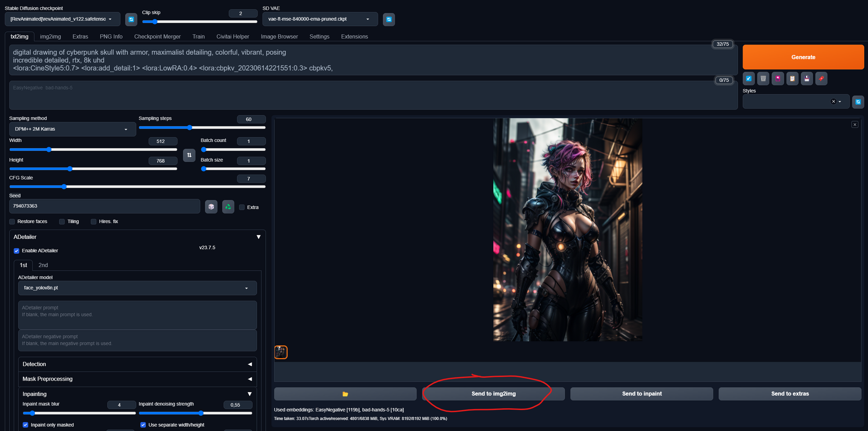Switch to the PNG Info tab
Viewport: 868px width, 431px height.
111,36
